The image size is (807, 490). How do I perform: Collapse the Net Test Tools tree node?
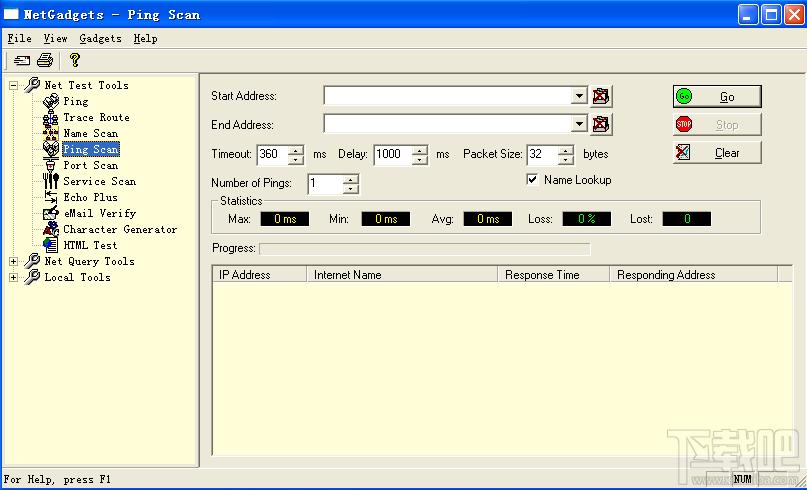pyautogui.click(x=14, y=85)
